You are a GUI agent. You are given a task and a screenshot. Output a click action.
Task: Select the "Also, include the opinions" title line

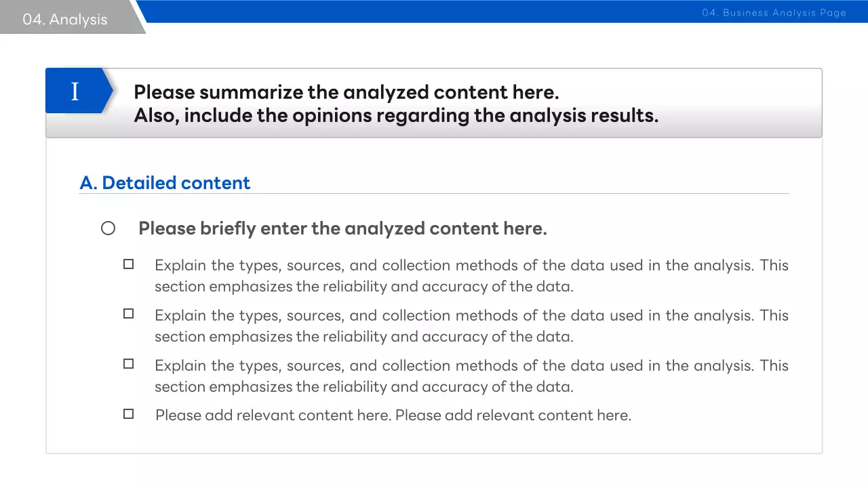pyautogui.click(x=396, y=116)
